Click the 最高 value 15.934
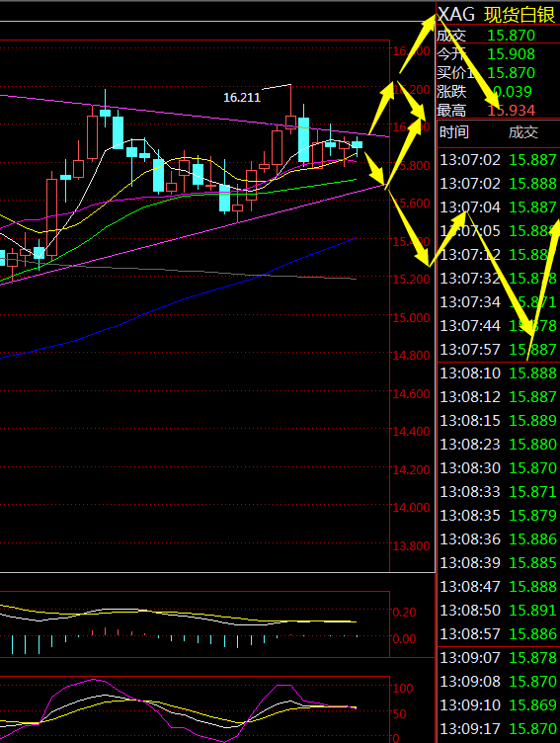 click(511, 111)
